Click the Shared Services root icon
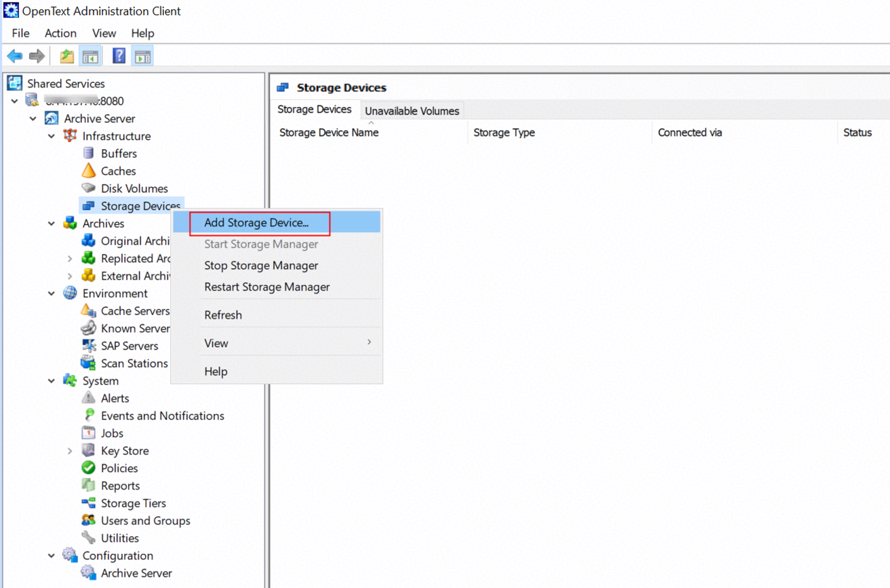The height and width of the screenshot is (588, 890). click(15, 83)
